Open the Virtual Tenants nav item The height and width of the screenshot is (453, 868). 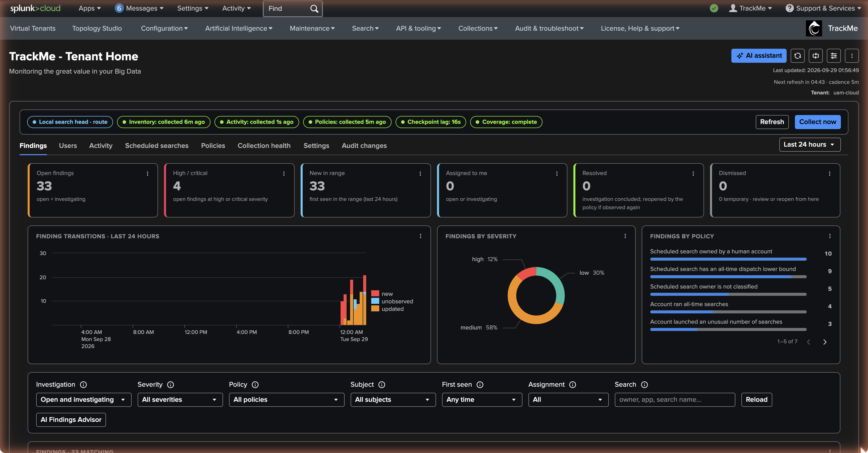coord(33,28)
